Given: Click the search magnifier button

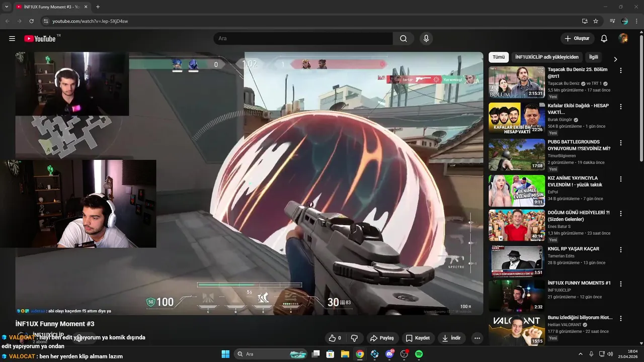Looking at the screenshot, I should [x=404, y=39].
